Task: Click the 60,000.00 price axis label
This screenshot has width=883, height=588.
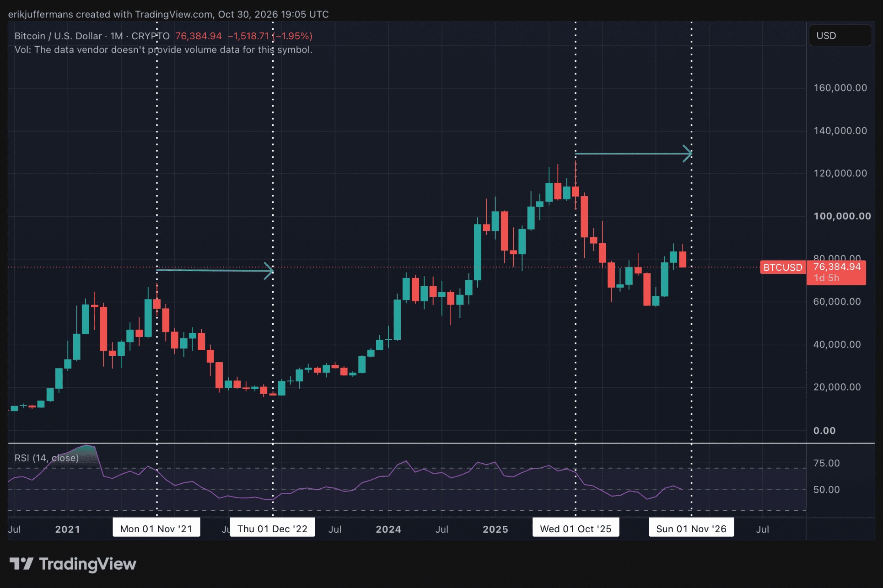Action: pos(837,302)
